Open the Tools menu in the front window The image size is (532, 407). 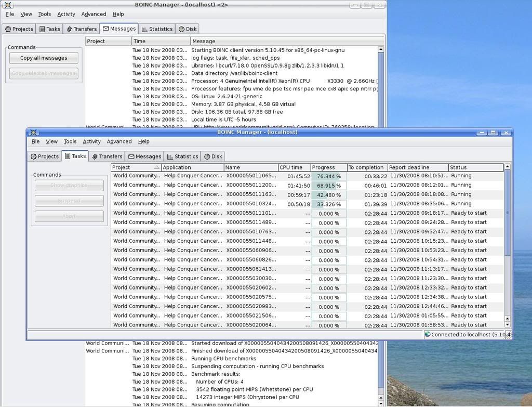70,141
